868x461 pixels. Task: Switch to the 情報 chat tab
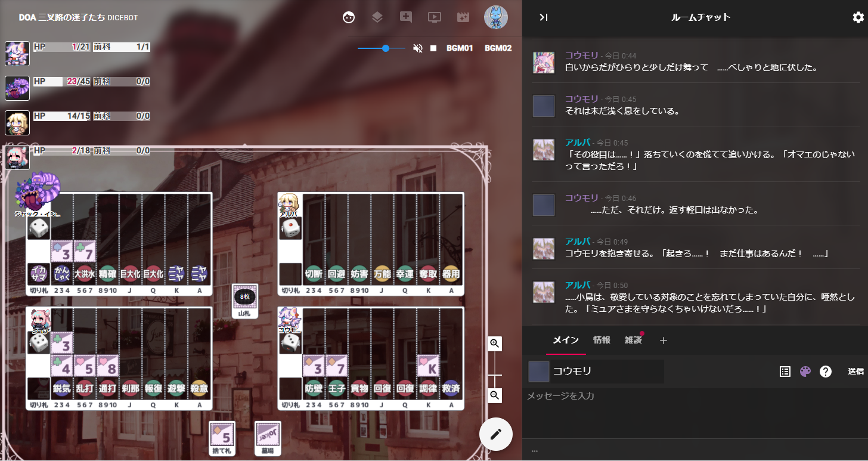tap(602, 341)
